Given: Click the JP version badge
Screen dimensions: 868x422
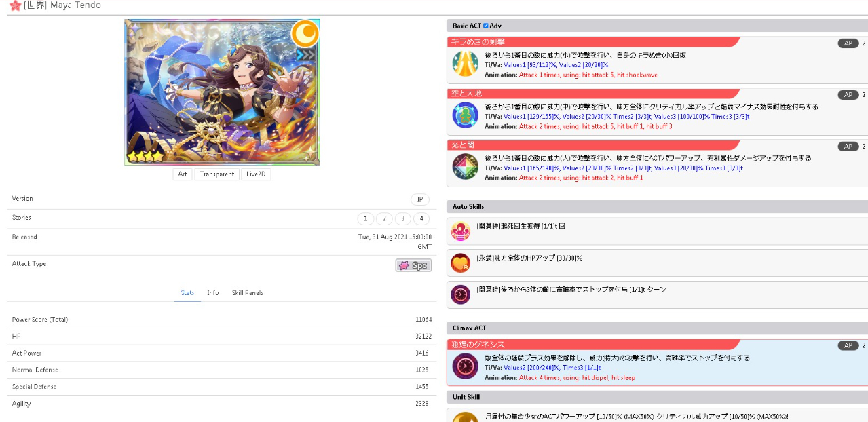Looking at the screenshot, I should coord(420,199).
